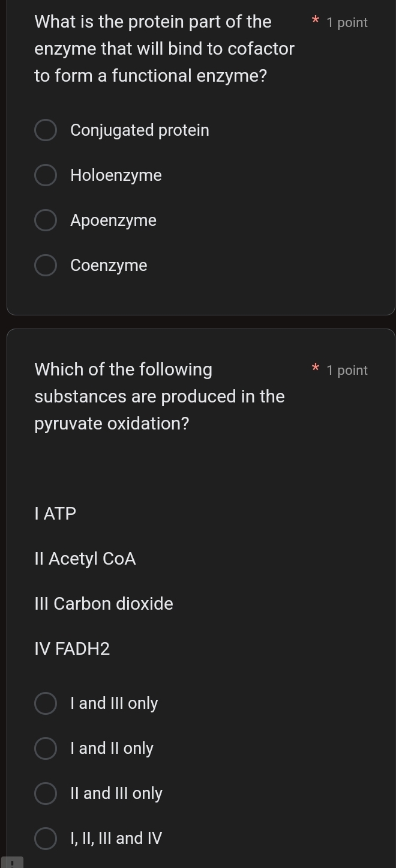
Task: Click the II Acetyl CoA list item
Action: coord(85,559)
